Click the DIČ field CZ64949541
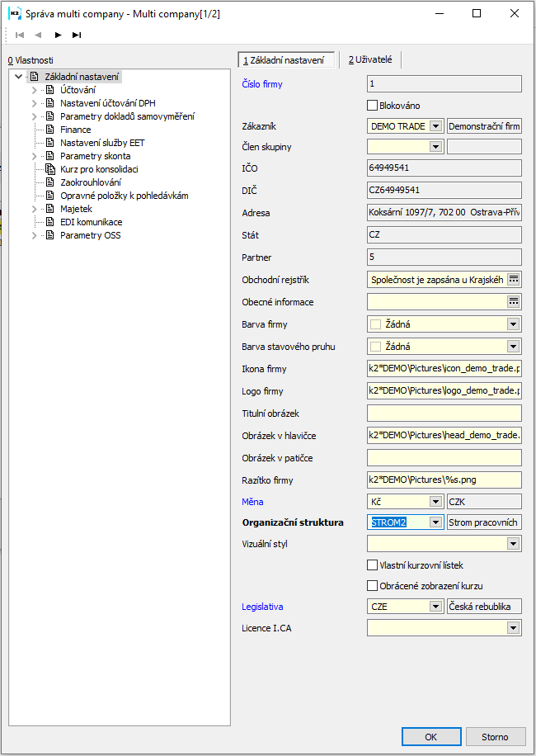Screen dimensions: 536x756 (444, 190)
